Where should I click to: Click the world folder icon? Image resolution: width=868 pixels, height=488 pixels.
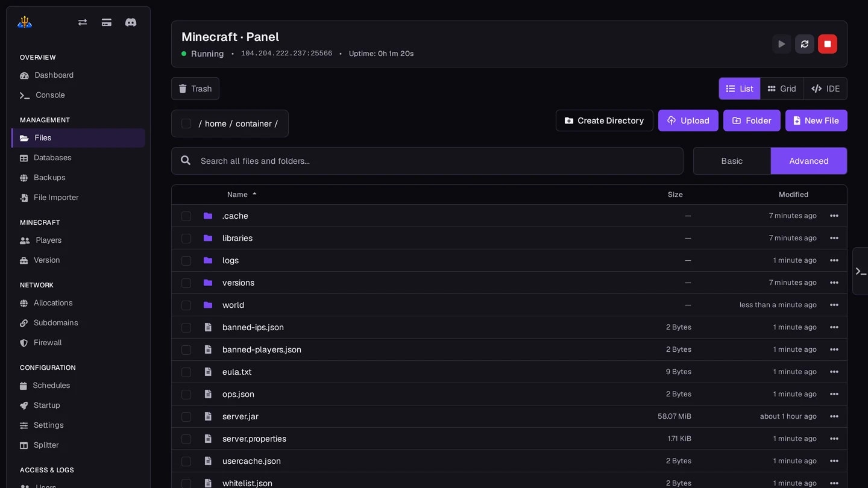208,305
